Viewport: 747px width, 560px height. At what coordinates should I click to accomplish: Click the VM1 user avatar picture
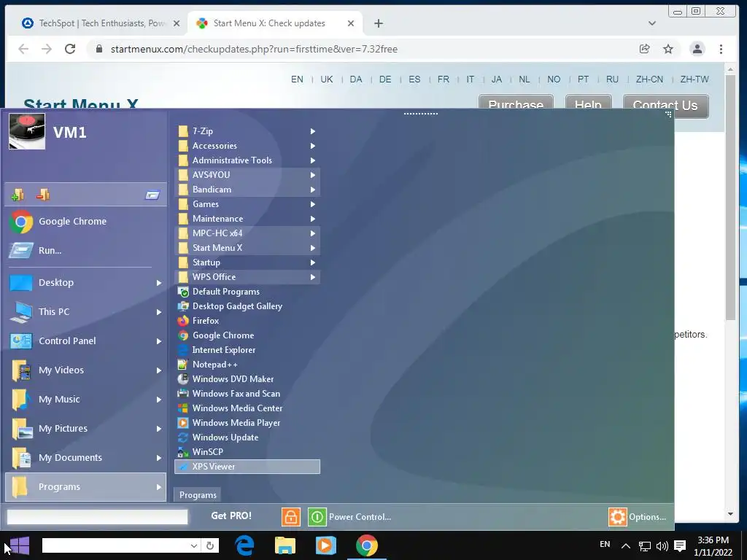coord(27,131)
